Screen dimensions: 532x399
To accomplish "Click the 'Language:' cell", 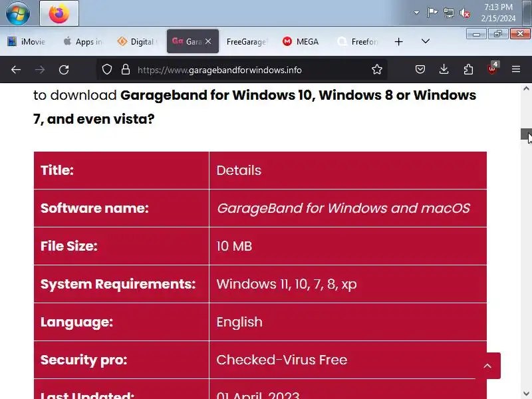I will [x=122, y=322].
